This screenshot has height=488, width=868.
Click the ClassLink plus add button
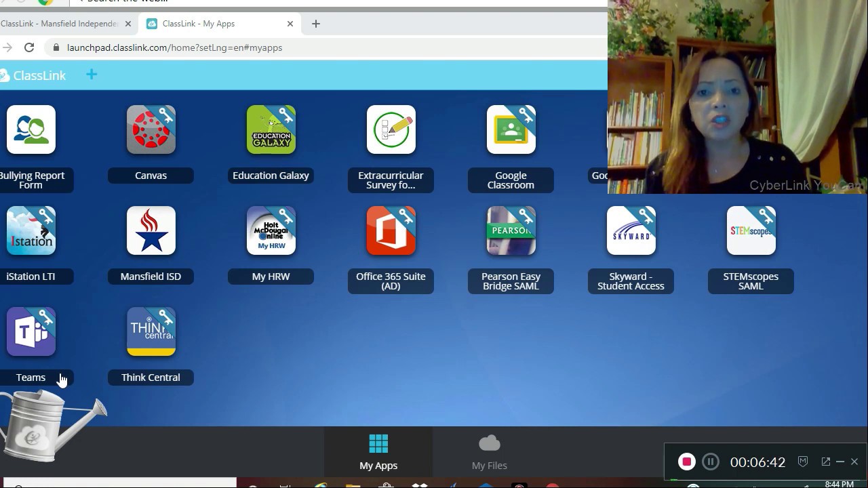tap(92, 75)
